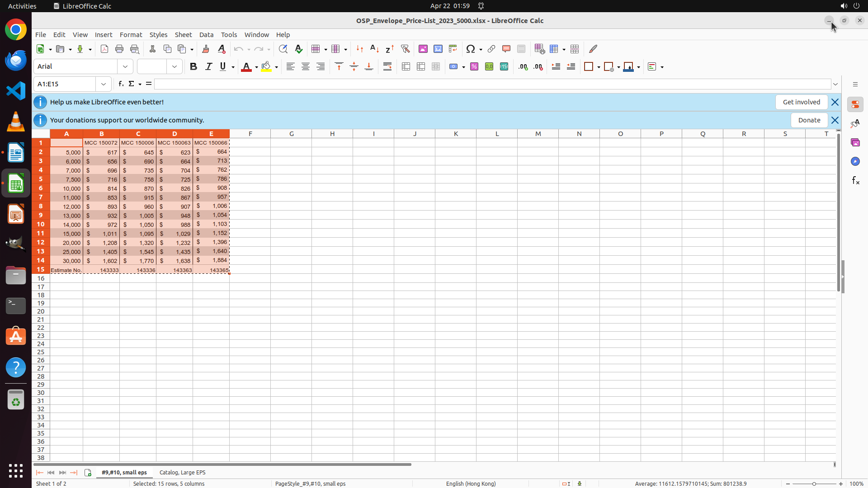Open the Sheet menu
The height and width of the screenshot is (488, 868).
coord(183,35)
